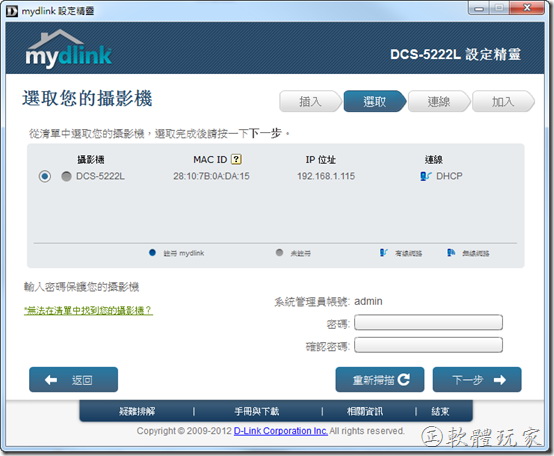
Task: Close the mydlink wizard window
Action: coord(527,8)
